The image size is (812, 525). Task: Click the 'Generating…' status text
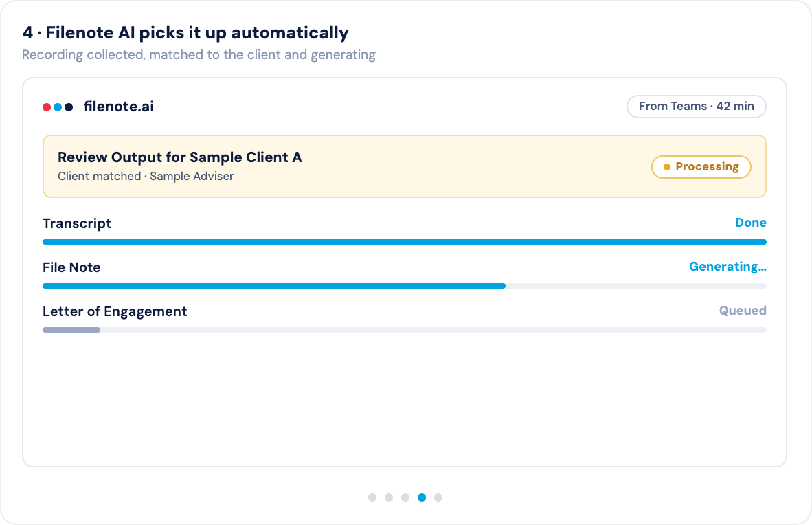coord(728,267)
